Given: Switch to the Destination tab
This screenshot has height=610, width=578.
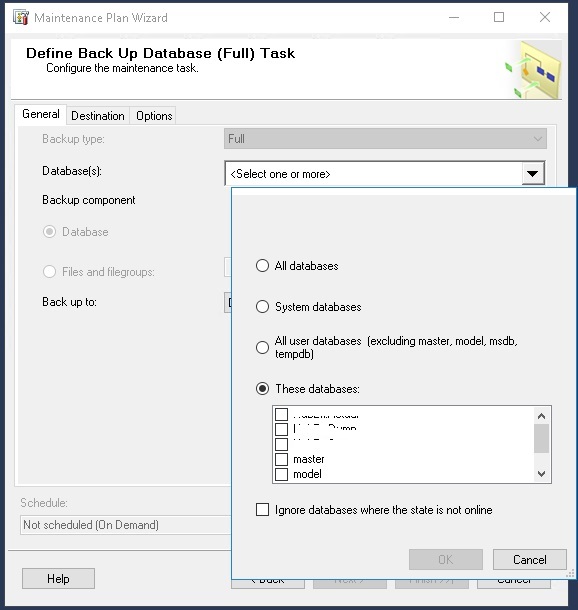Looking at the screenshot, I should pos(98,116).
